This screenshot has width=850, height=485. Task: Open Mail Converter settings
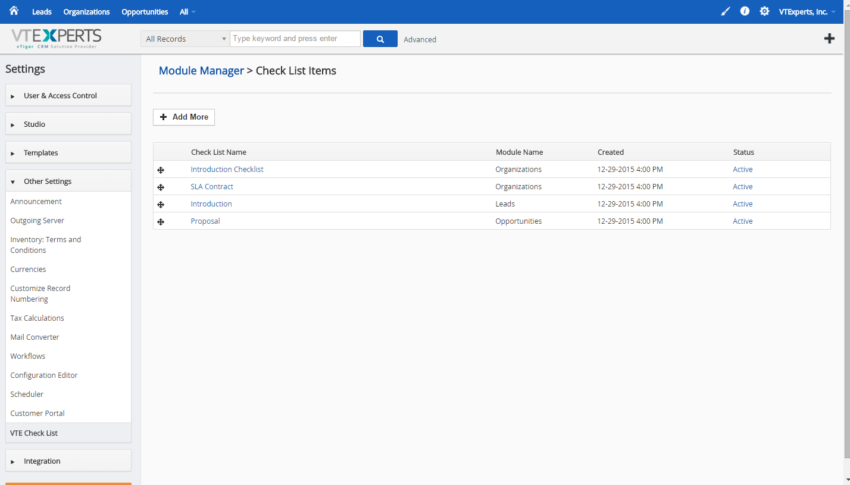[35, 337]
